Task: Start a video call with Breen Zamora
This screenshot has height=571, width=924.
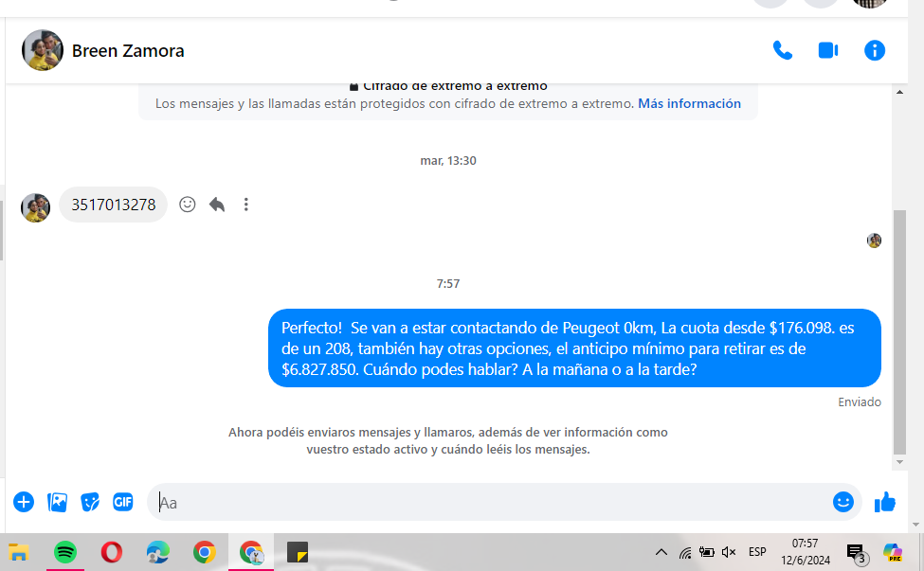Action: pyautogui.click(x=828, y=50)
